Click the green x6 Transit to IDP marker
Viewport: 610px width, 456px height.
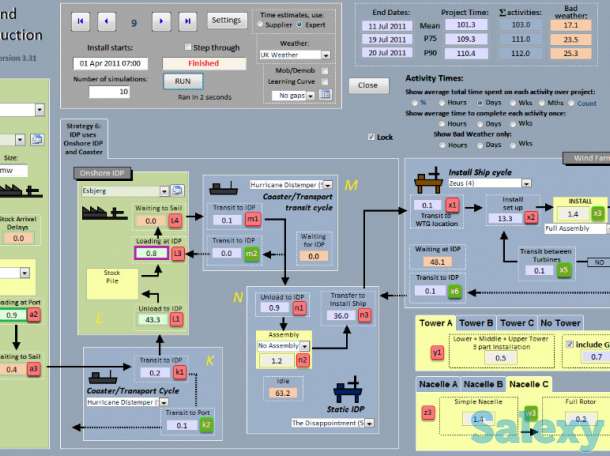point(455,291)
